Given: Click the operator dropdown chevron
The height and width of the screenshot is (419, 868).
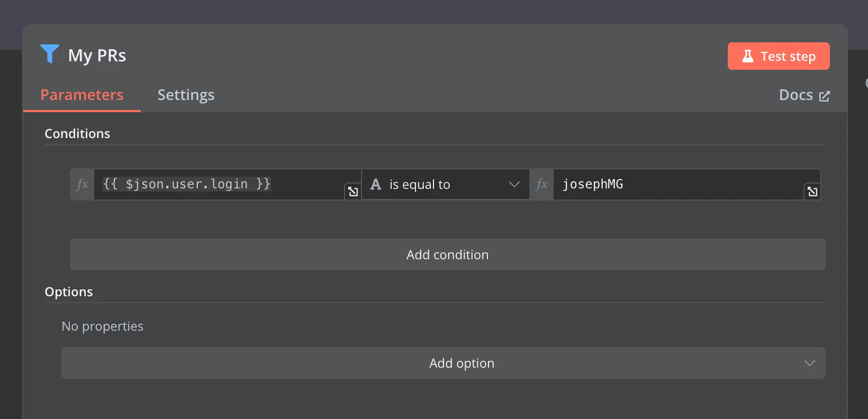Looking at the screenshot, I should [514, 184].
